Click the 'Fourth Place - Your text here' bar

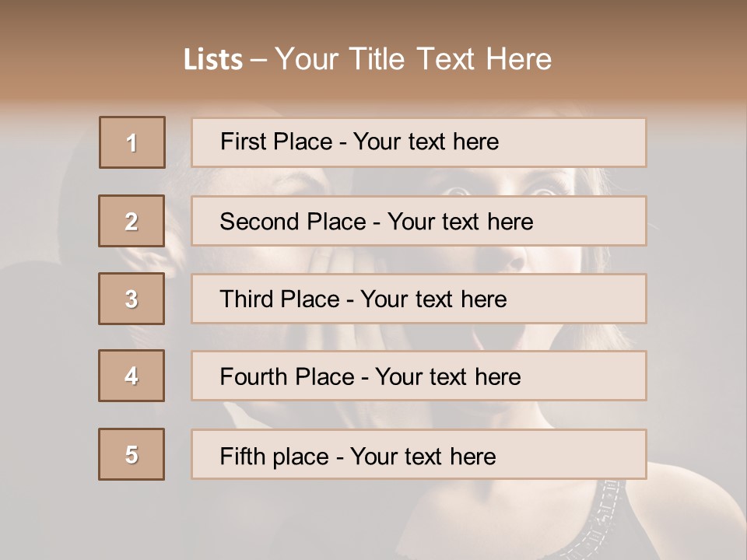[x=419, y=376]
